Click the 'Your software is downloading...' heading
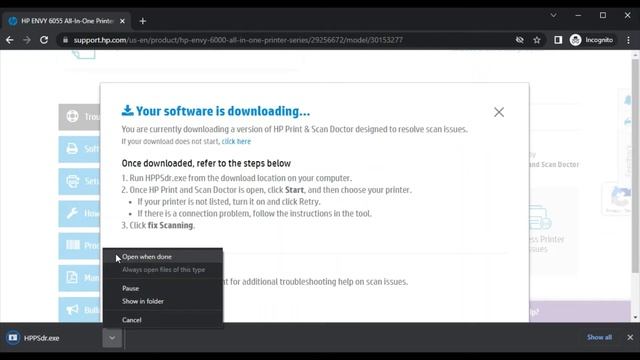Image resolution: width=640 pixels, height=360 pixels. coord(223,111)
